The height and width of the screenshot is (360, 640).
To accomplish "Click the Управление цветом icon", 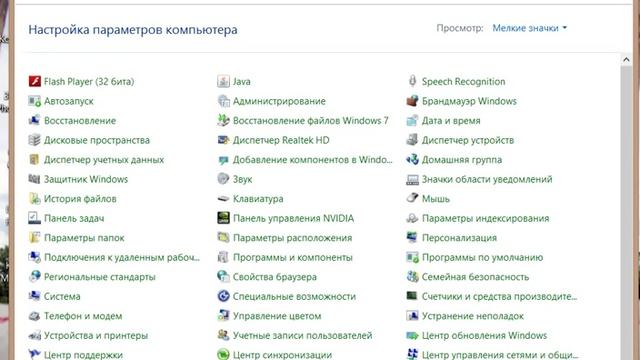I will (223, 316).
